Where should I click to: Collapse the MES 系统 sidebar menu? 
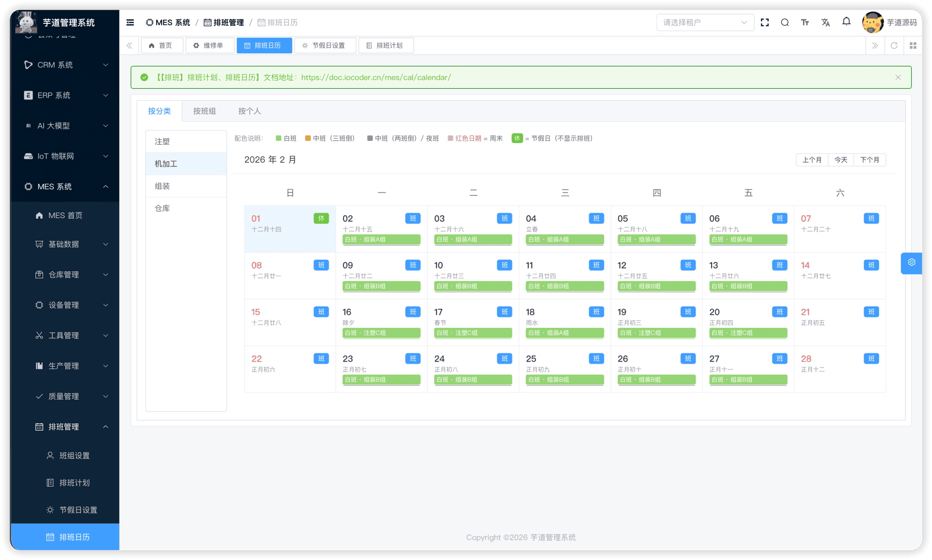(65, 186)
